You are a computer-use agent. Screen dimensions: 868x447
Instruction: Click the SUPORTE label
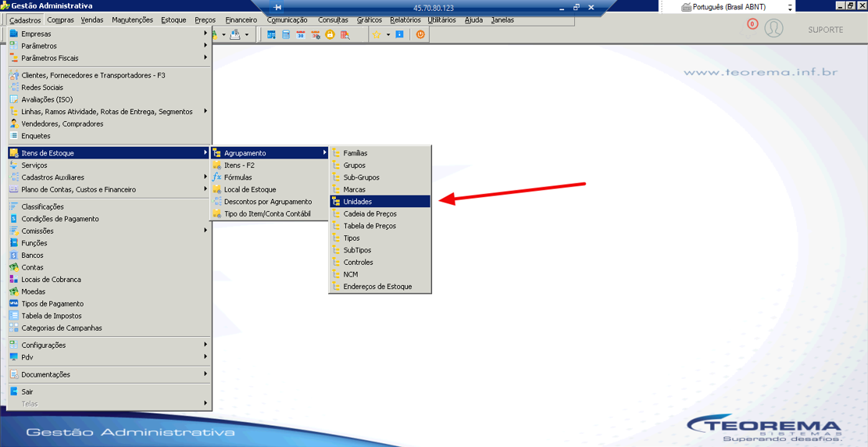coord(825,30)
